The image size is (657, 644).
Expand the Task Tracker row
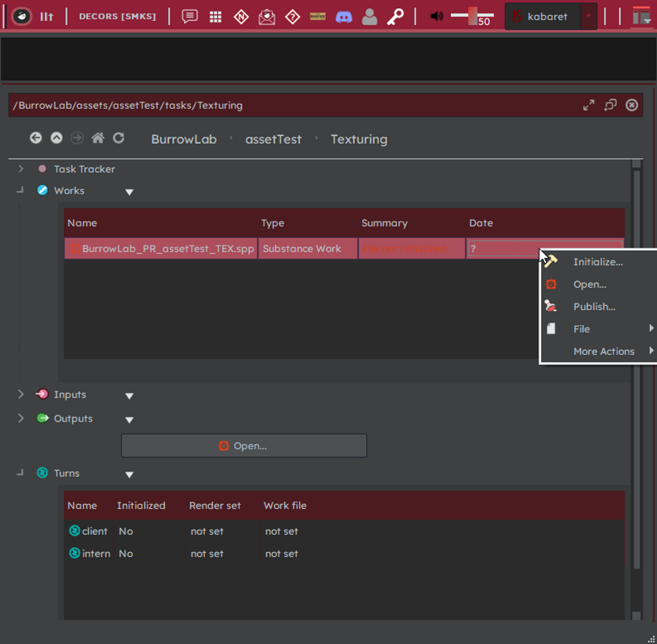pos(21,169)
